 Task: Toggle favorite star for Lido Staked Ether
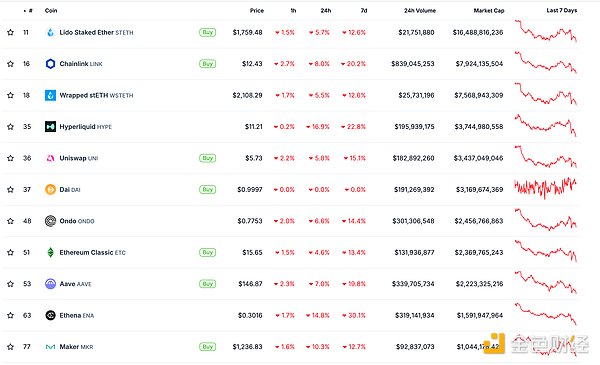[10, 33]
